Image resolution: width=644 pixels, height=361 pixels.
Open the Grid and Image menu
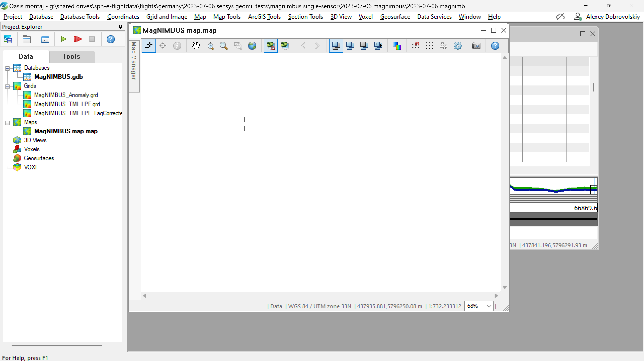pos(167,16)
